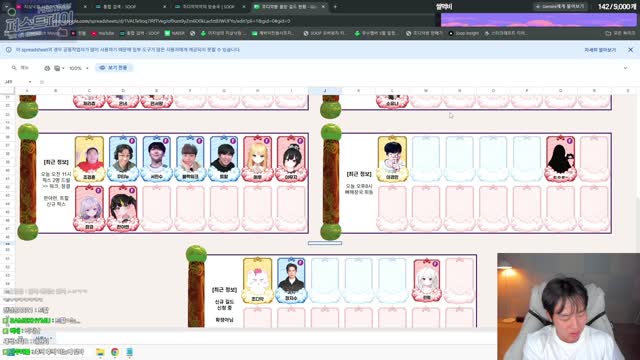Open the Soop Insight bookmark

click(x=464, y=33)
